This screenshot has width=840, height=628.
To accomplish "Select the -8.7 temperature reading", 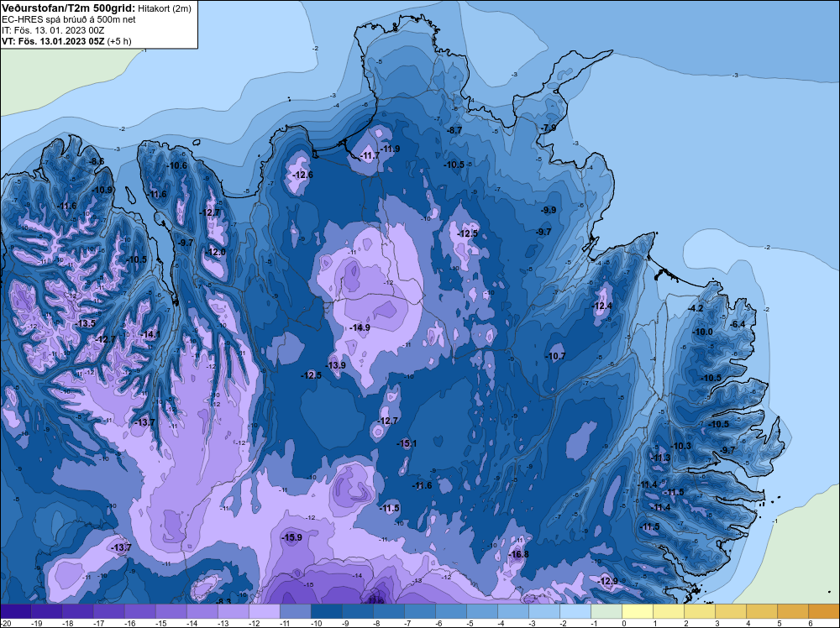I will 454,130.
